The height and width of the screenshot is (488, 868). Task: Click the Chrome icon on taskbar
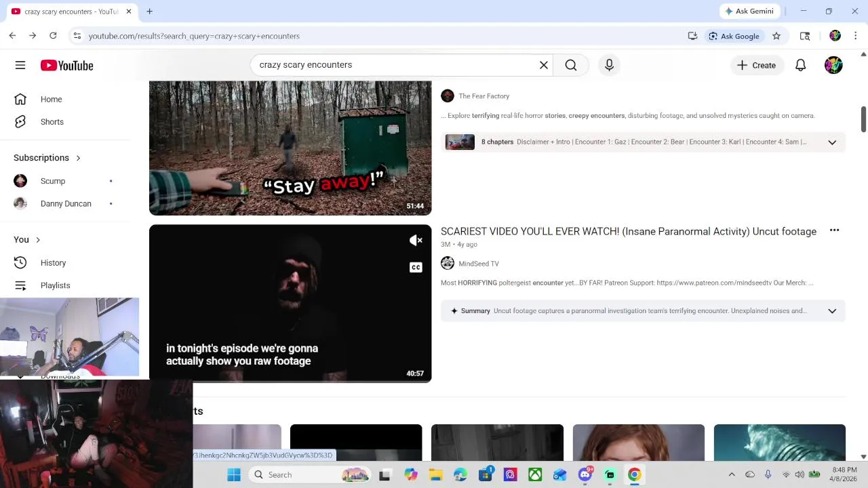(x=635, y=474)
